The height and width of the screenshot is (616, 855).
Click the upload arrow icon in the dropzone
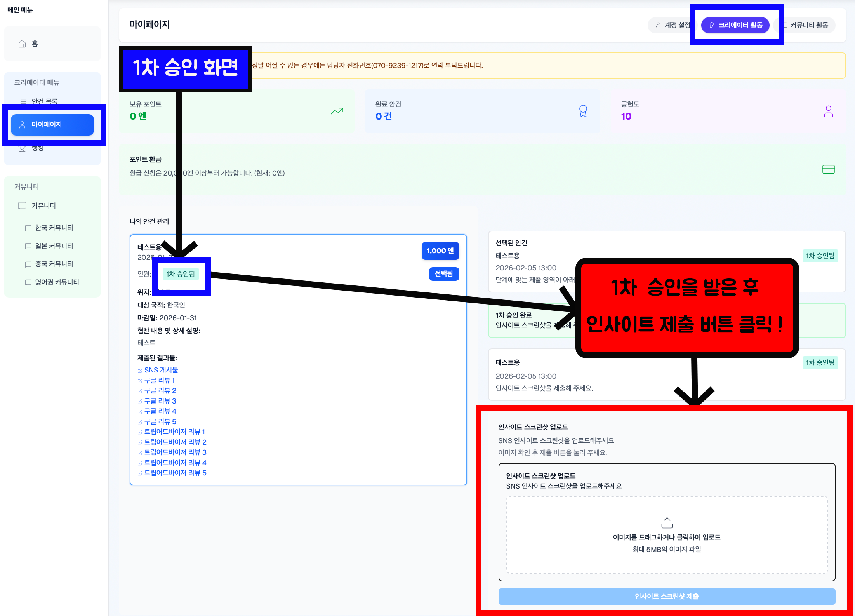tap(667, 522)
